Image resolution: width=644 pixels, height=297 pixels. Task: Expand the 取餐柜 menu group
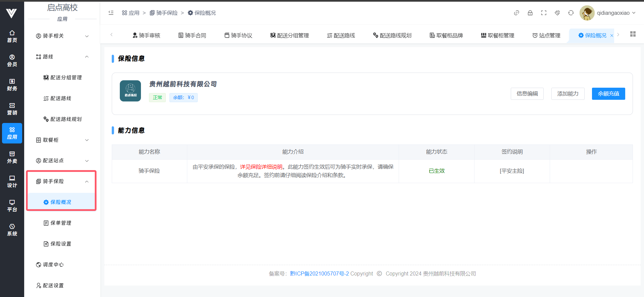[x=62, y=140]
